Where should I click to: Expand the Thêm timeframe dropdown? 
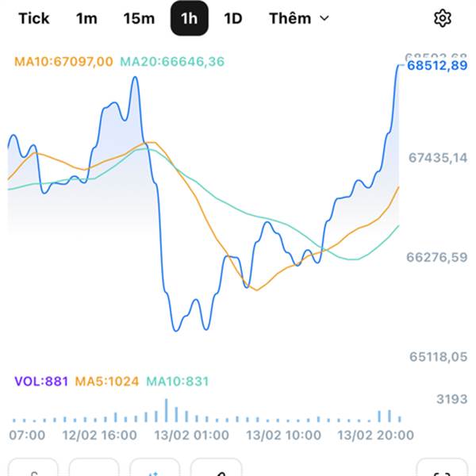click(298, 18)
